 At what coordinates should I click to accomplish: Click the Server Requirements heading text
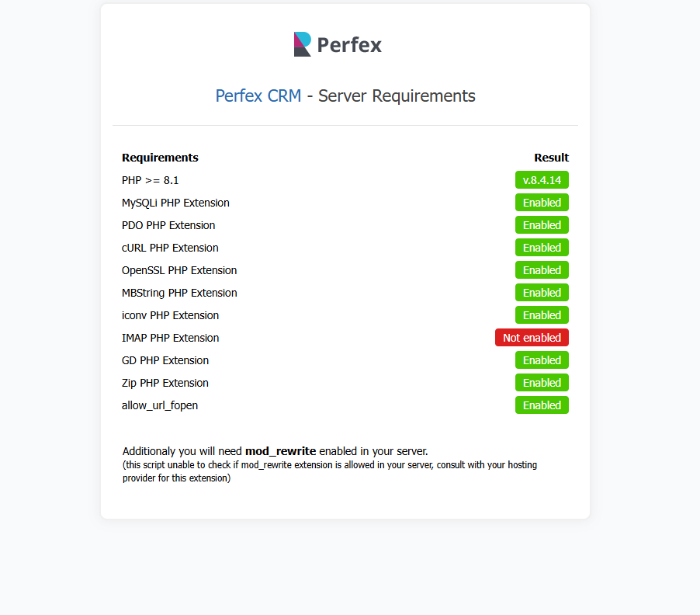(397, 96)
